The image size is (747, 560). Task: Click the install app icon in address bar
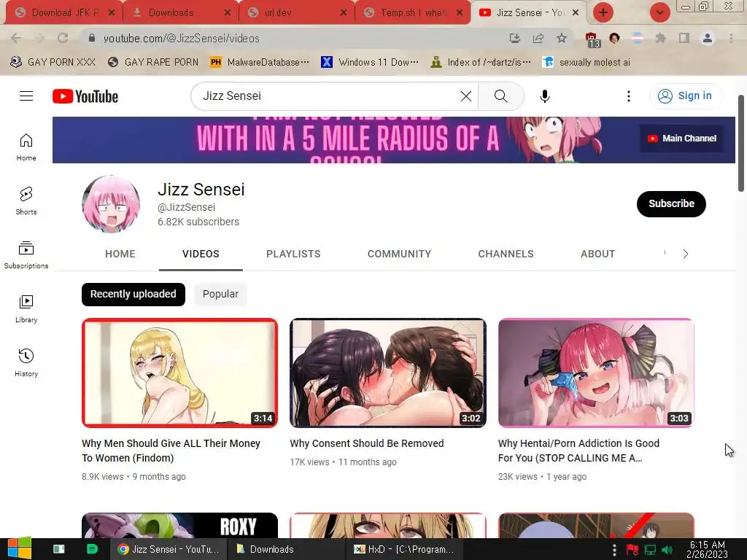[x=514, y=38]
